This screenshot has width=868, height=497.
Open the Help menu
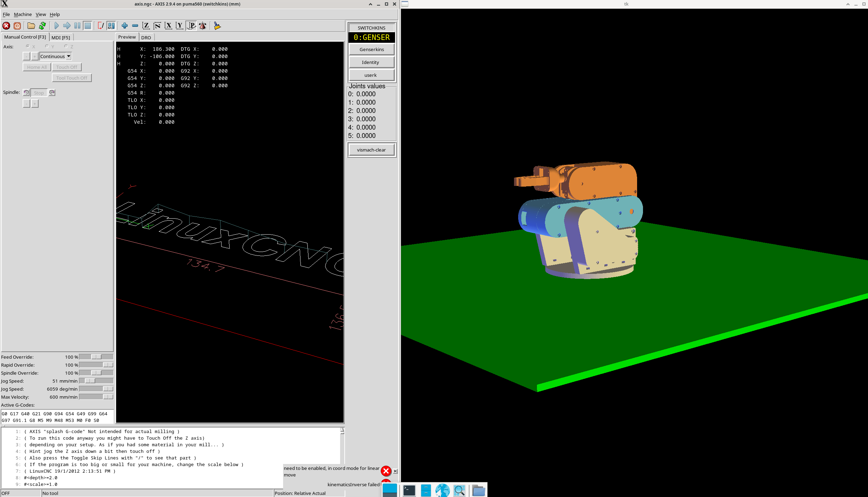pyautogui.click(x=55, y=14)
